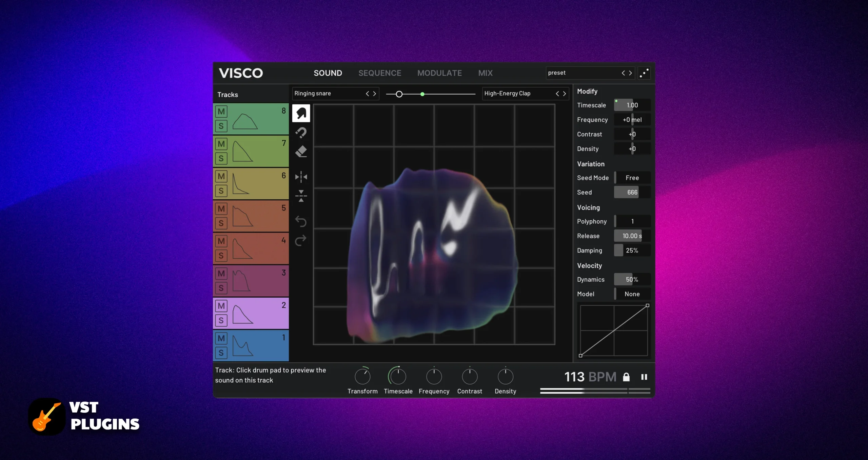Click the bottom Density knob

click(505, 376)
